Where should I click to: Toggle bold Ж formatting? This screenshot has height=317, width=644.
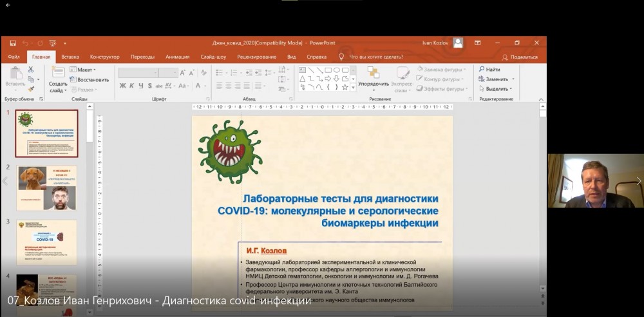tap(122, 86)
